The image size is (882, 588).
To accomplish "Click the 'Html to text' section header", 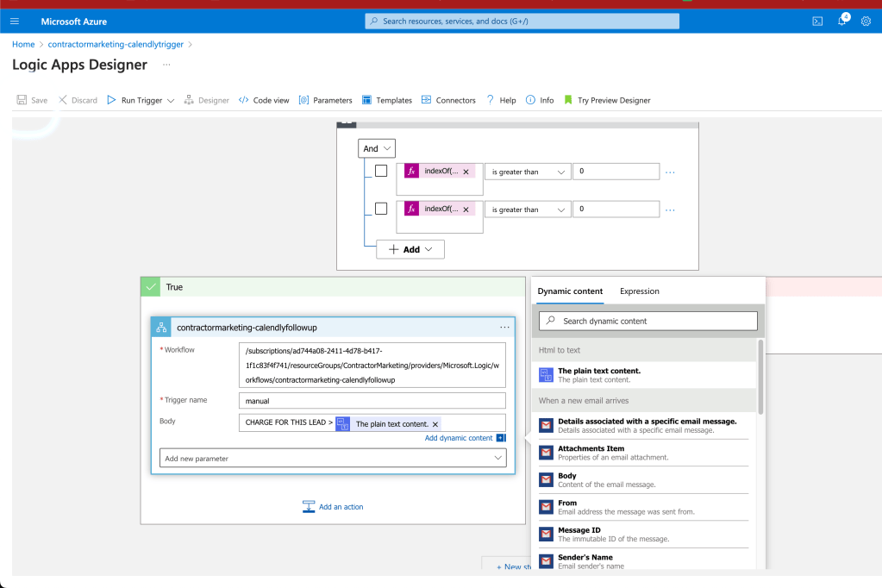I will pyautogui.click(x=643, y=350).
